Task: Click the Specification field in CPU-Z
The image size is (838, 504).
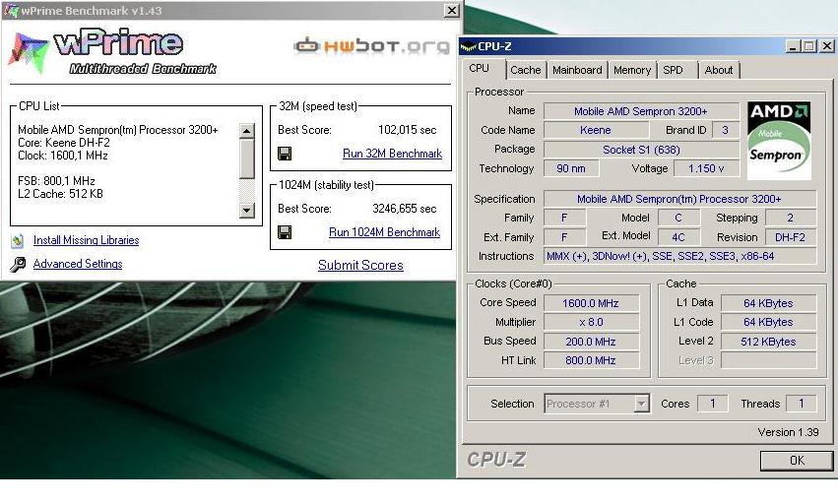Action: point(679,199)
